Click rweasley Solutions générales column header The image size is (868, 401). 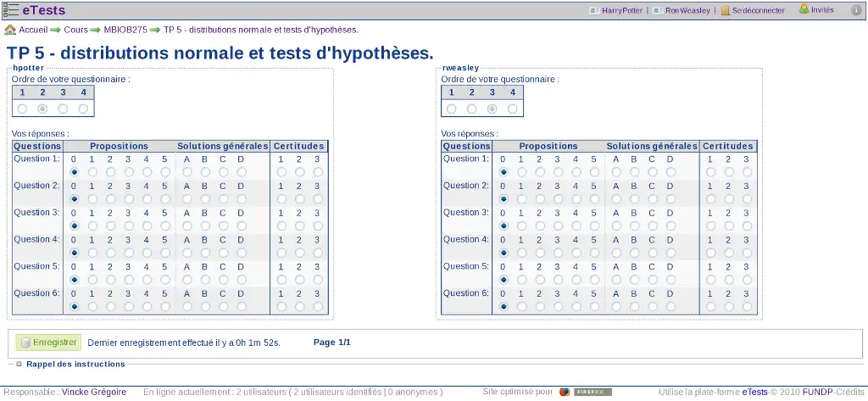tap(652, 146)
